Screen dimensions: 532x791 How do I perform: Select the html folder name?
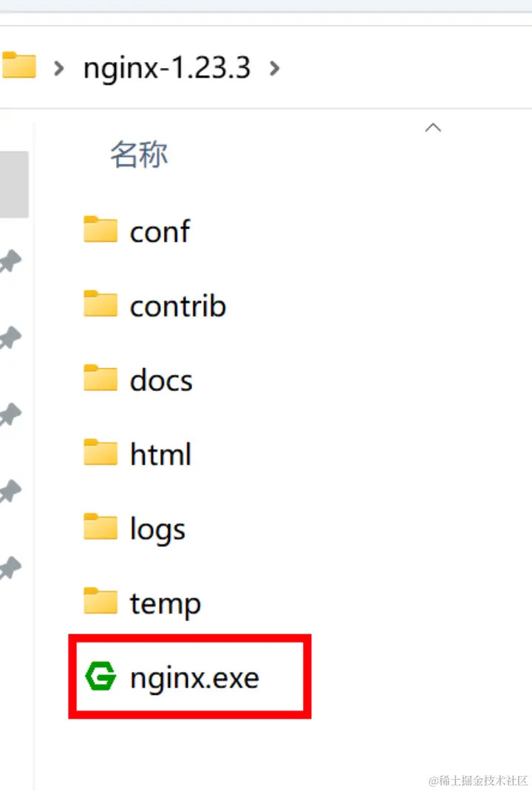160,453
